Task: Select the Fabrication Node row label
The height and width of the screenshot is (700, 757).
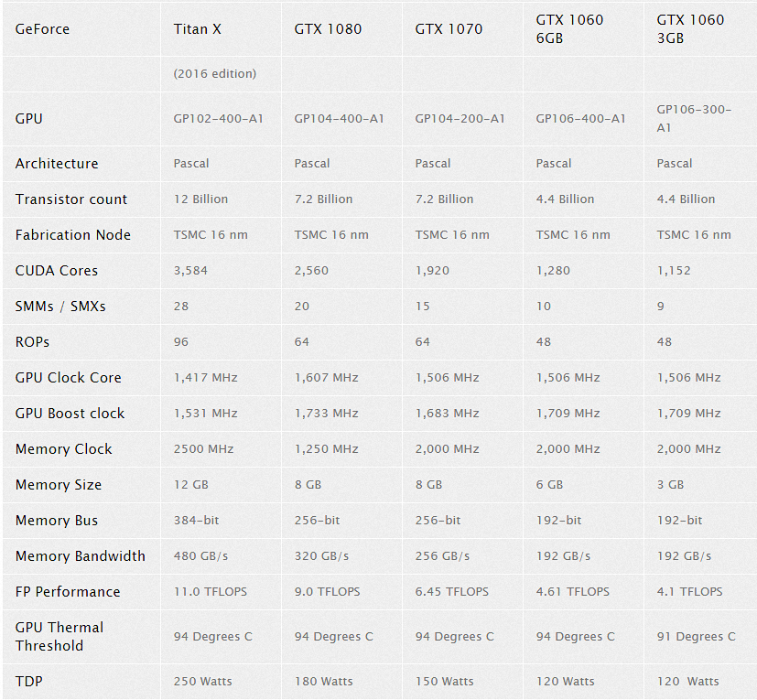Action: tap(73, 235)
